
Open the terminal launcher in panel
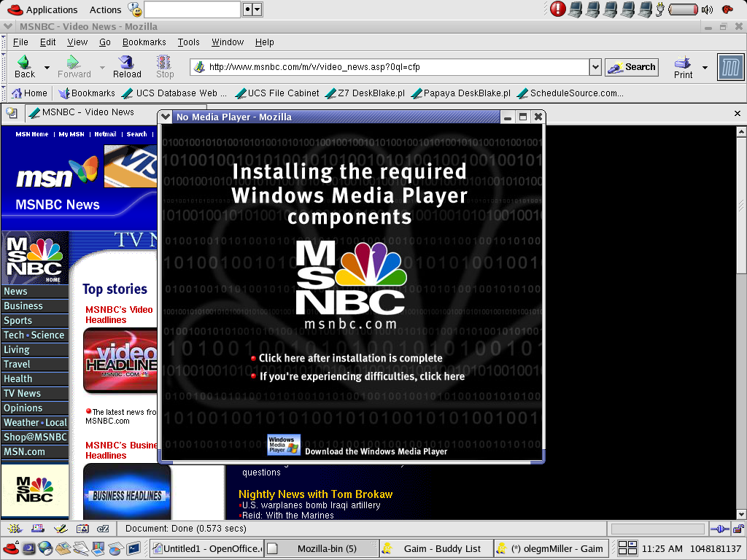[x=133, y=548]
